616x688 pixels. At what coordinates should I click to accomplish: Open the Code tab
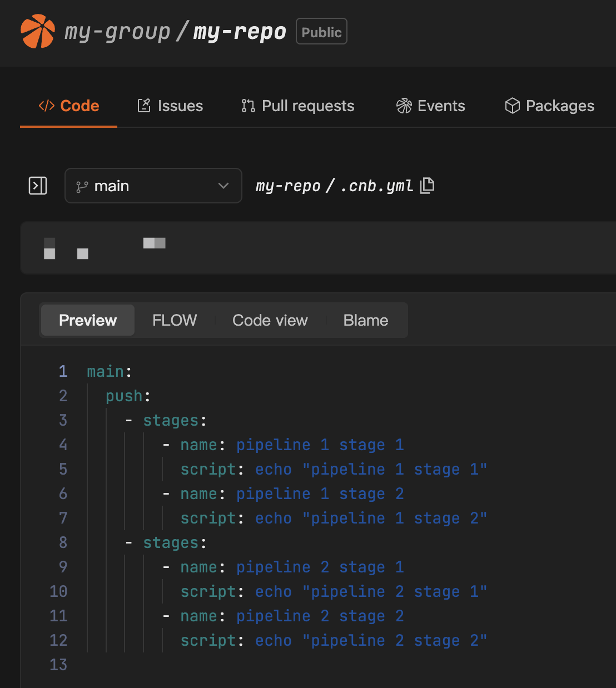click(69, 106)
